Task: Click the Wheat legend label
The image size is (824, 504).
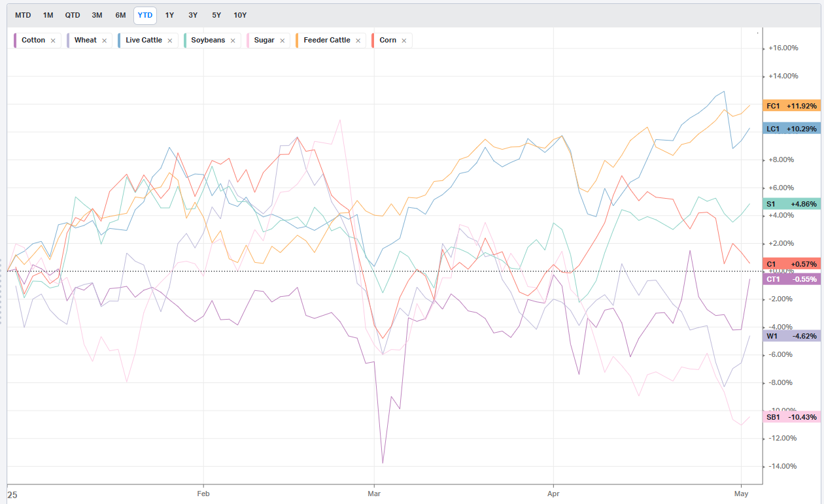Action: pyautogui.click(x=86, y=40)
